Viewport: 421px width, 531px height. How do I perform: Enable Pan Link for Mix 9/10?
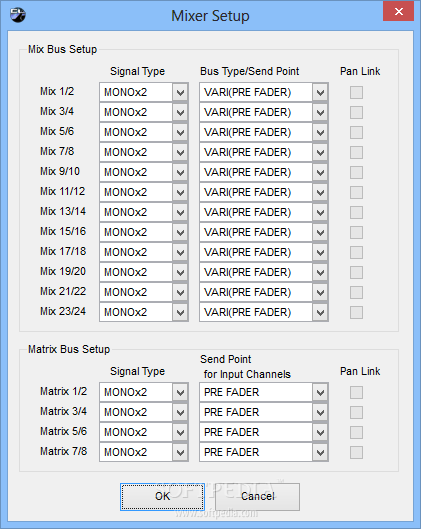tap(356, 172)
